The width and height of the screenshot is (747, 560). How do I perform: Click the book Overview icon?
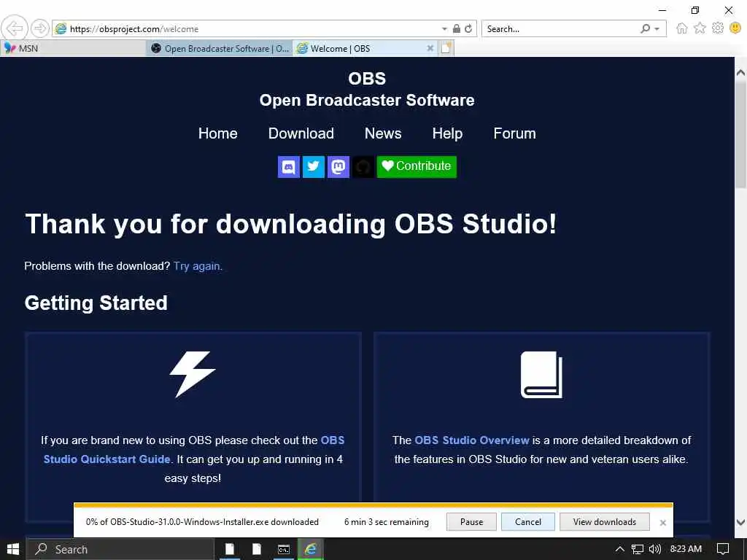pos(542,374)
